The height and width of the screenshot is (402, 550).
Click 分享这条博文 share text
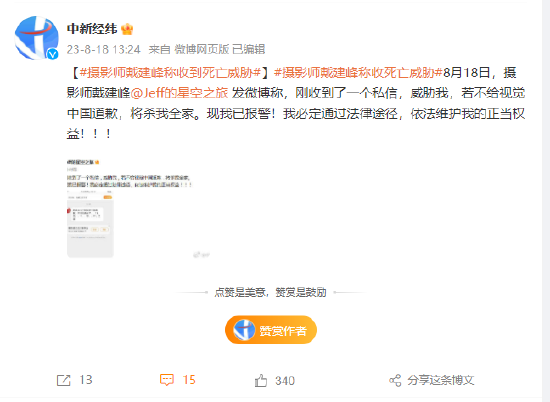pos(441,380)
